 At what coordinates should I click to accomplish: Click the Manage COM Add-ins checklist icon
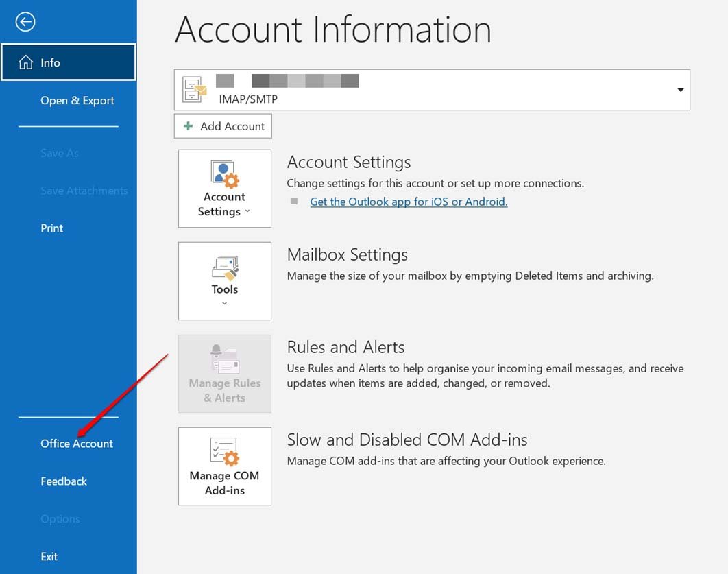(225, 451)
